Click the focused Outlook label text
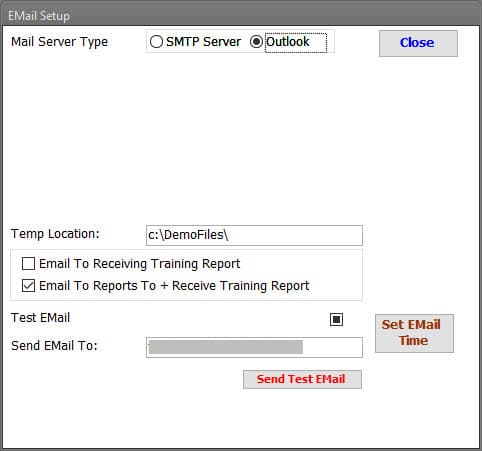The width and height of the screenshot is (482, 451). [288, 42]
